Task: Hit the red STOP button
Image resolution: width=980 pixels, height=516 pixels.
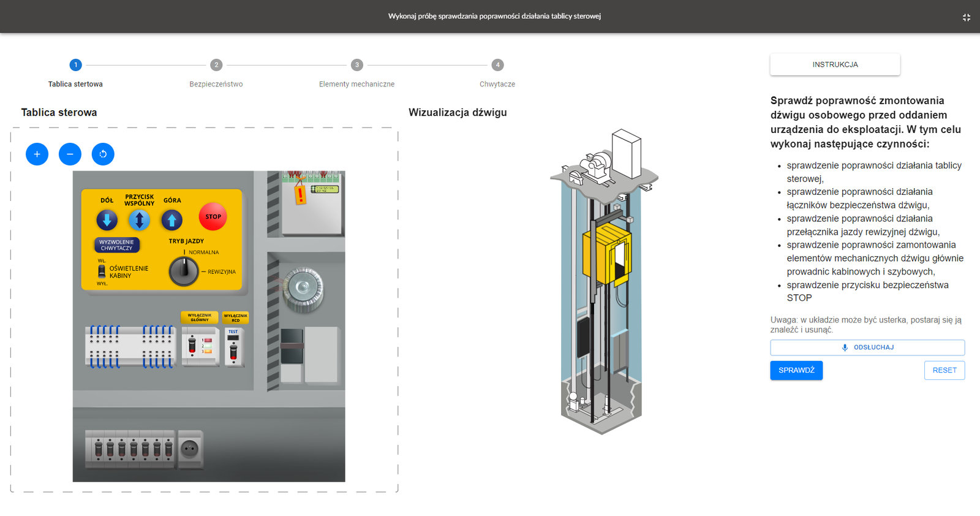Action: (x=213, y=217)
